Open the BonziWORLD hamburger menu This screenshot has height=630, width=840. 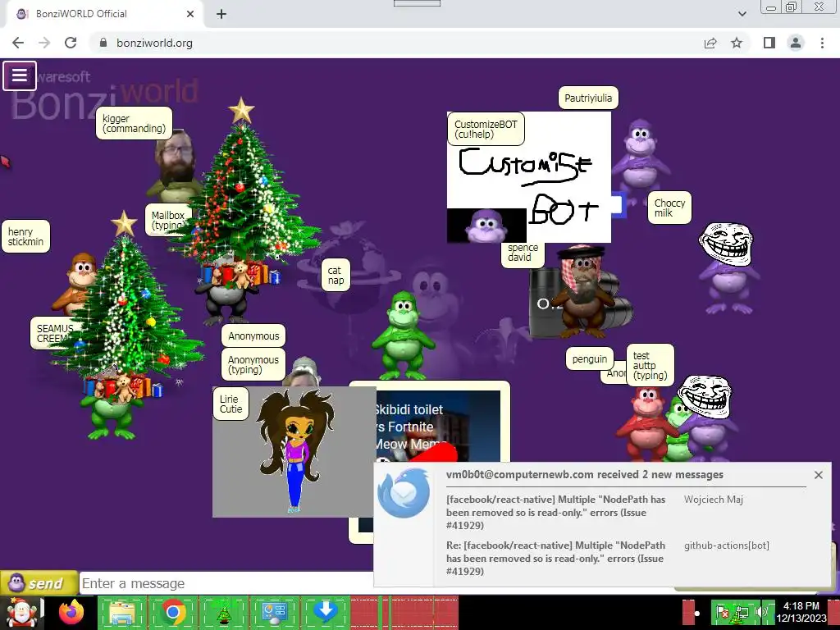[20, 75]
